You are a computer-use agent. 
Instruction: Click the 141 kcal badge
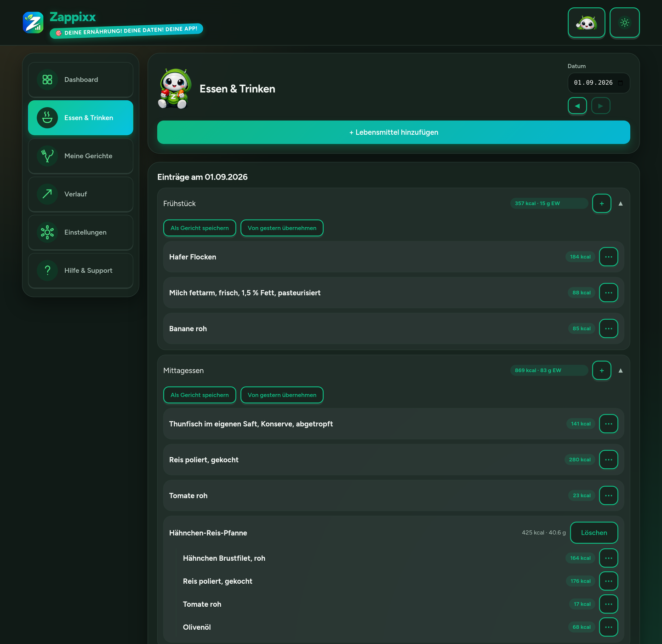pos(581,424)
